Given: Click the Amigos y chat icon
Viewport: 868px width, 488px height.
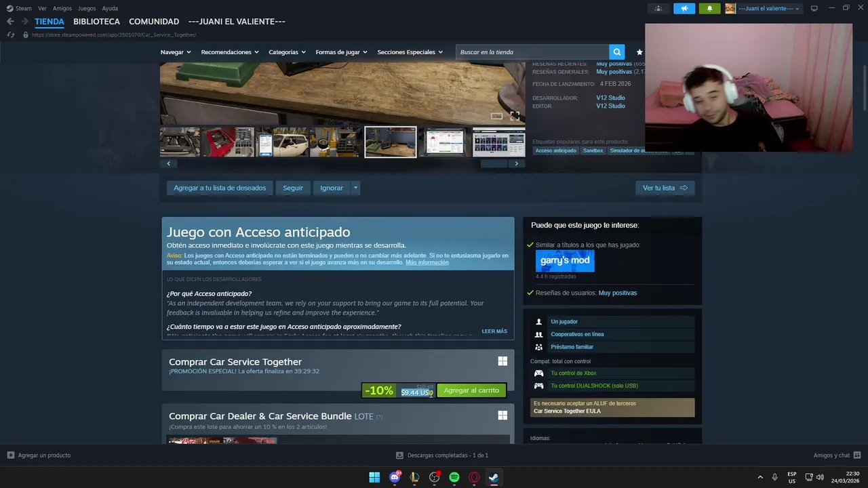Looking at the screenshot, I should pyautogui.click(x=857, y=455).
